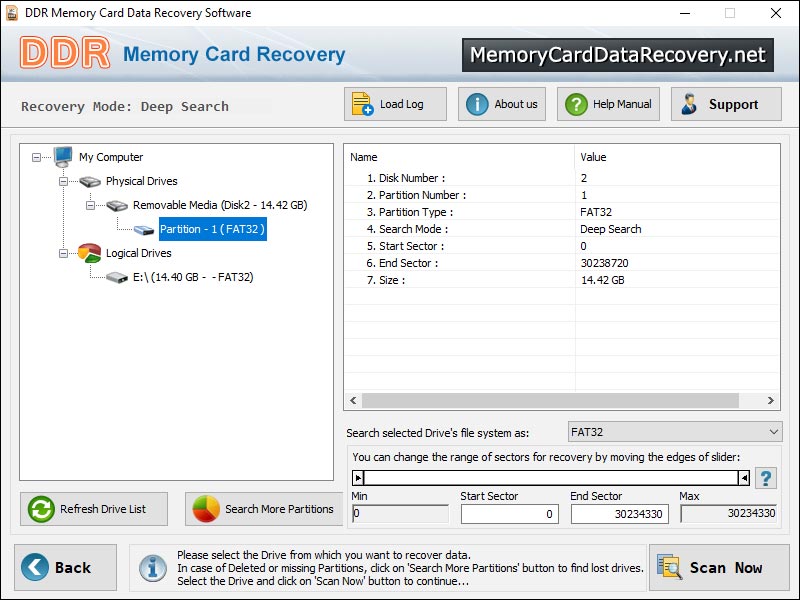Click the End Sector input field
Image resolution: width=800 pixels, height=600 pixels.
click(620, 514)
